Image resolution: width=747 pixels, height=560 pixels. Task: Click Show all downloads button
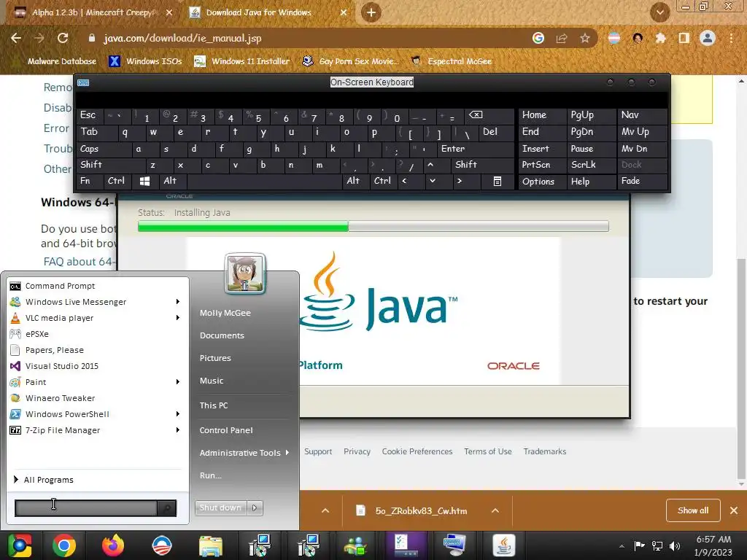[x=693, y=510]
